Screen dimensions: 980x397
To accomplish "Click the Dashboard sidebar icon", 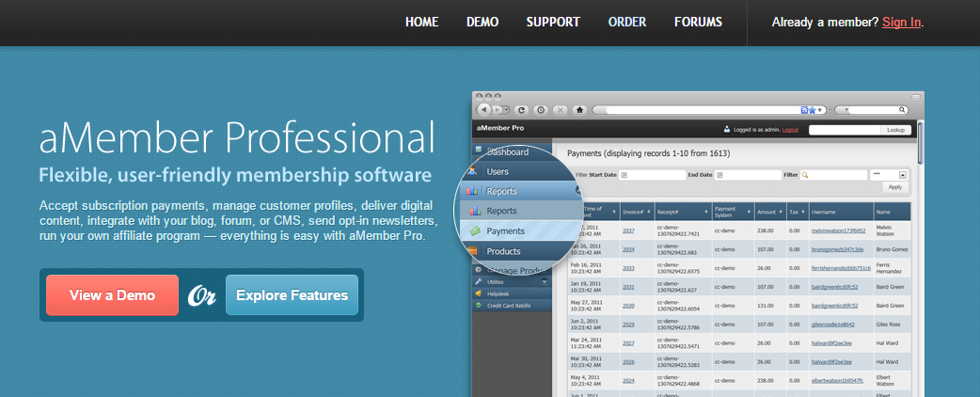I will pos(479,150).
